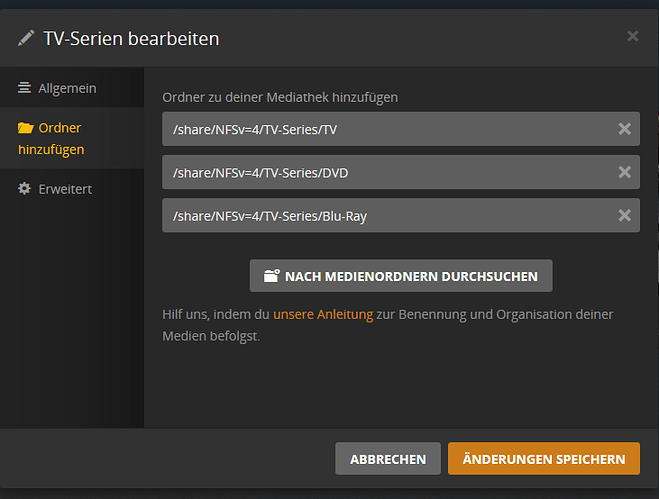Click ÄNDERUNGEN SPEICHERN to save
Screen dimensions: 659x499
click(x=544, y=459)
